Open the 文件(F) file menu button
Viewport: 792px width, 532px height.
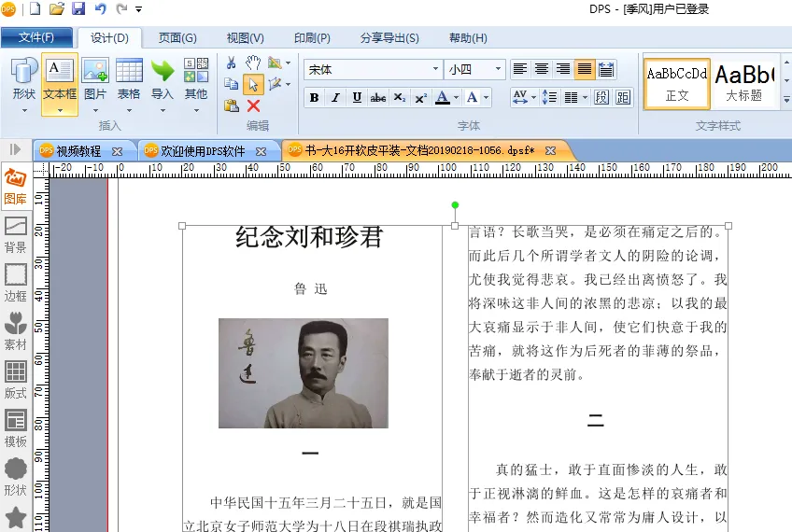pos(36,38)
